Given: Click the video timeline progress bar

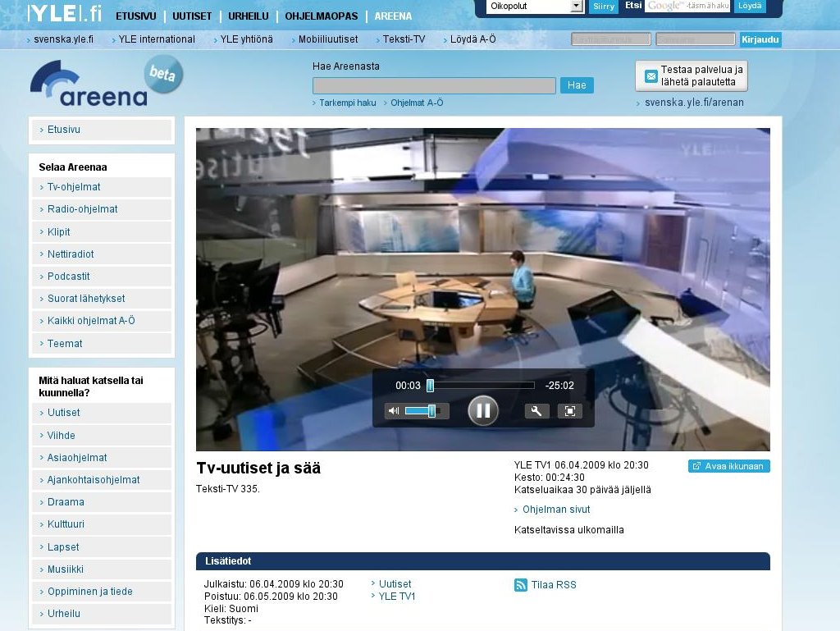Looking at the screenshot, I should coord(481,385).
